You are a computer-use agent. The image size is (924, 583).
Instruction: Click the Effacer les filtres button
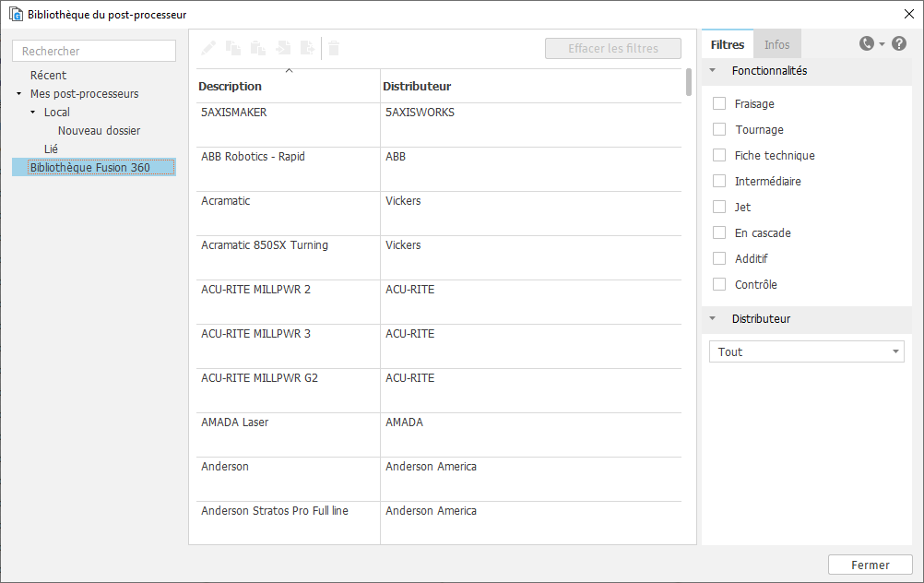[613, 48]
